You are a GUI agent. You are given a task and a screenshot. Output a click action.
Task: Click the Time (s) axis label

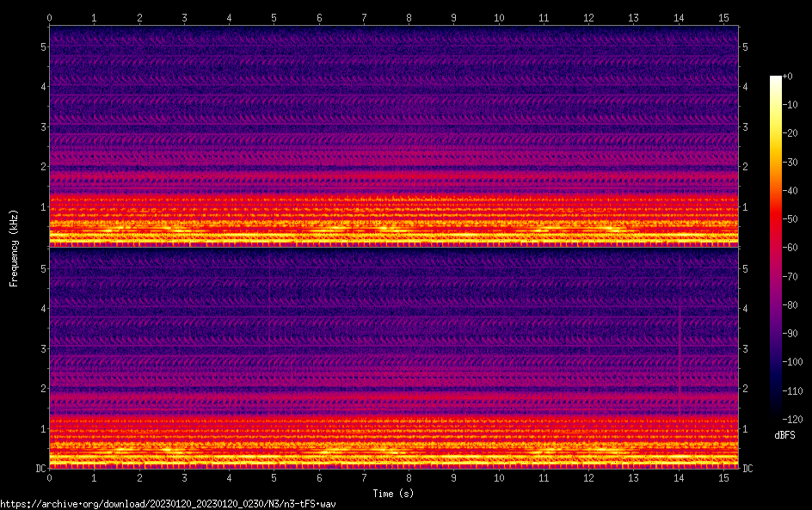click(x=393, y=494)
